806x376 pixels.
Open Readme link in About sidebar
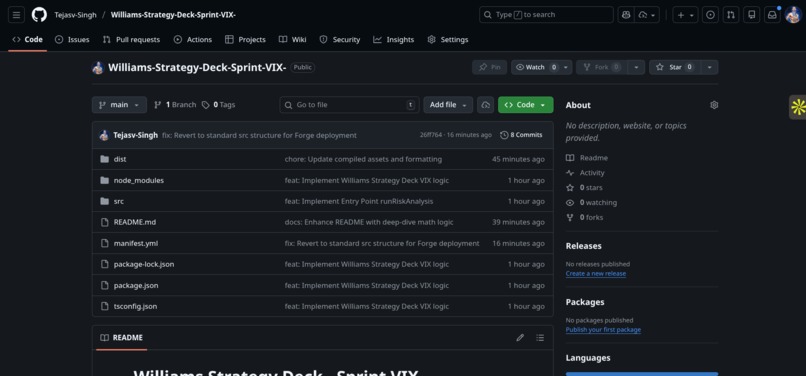pyautogui.click(x=587, y=158)
